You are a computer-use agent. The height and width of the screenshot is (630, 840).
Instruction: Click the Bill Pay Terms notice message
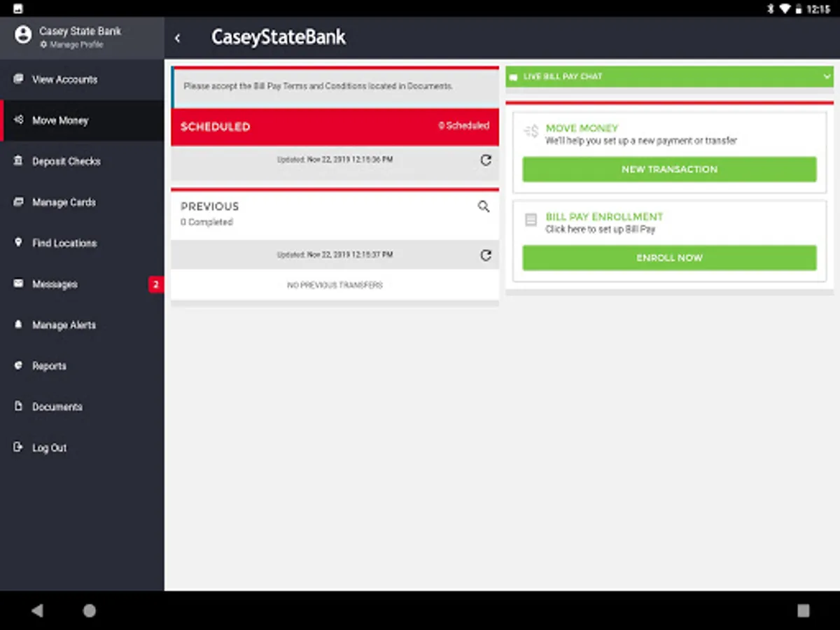coord(318,86)
